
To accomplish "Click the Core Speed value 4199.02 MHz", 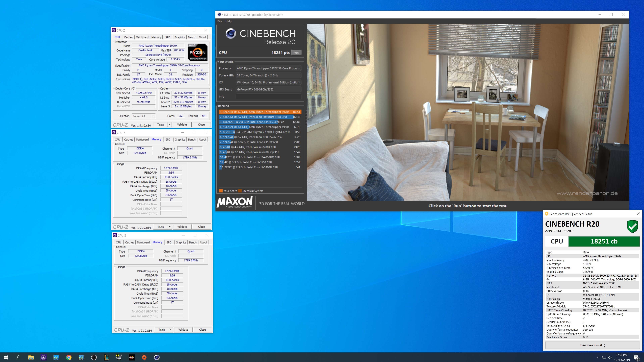I will click(x=144, y=93).
